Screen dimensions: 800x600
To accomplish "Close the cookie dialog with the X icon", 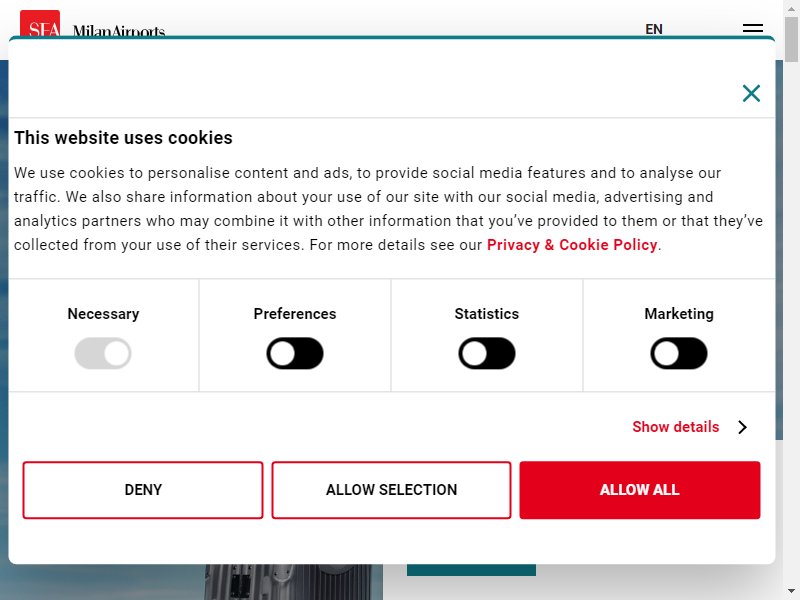I will [751, 93].
